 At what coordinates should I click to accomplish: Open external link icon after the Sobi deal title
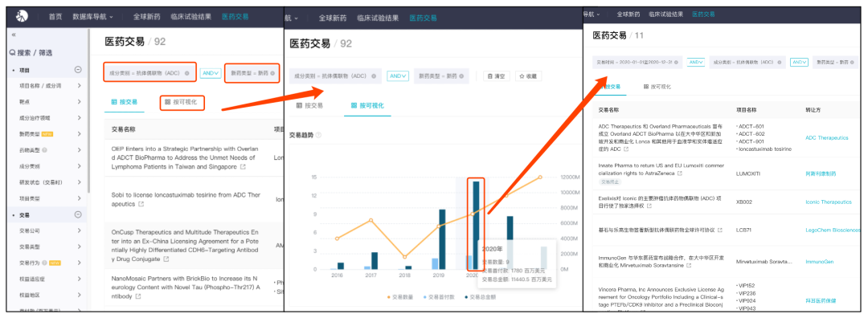(x=141, y=204)
